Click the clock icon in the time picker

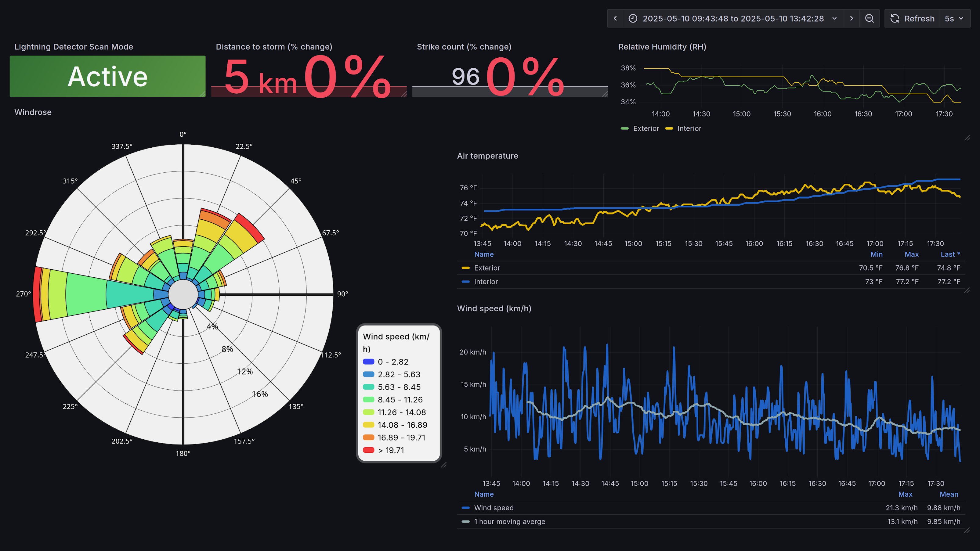(x=633, y=18)
